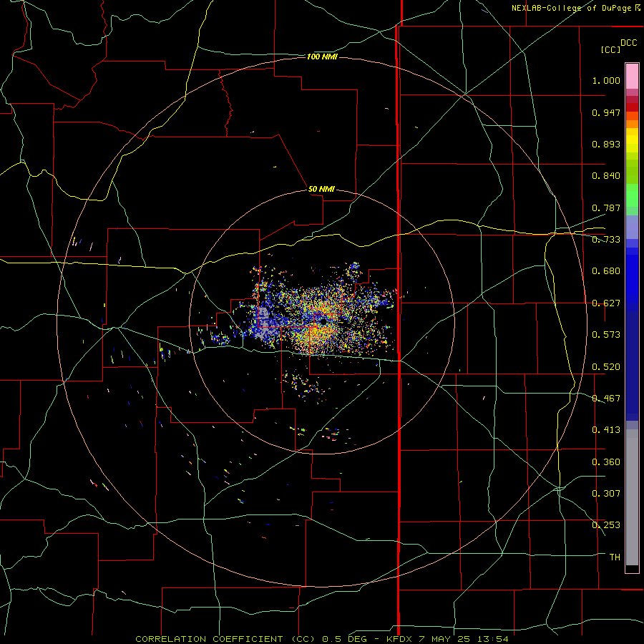Click the TH threshold label

click(x=615, y=557)
